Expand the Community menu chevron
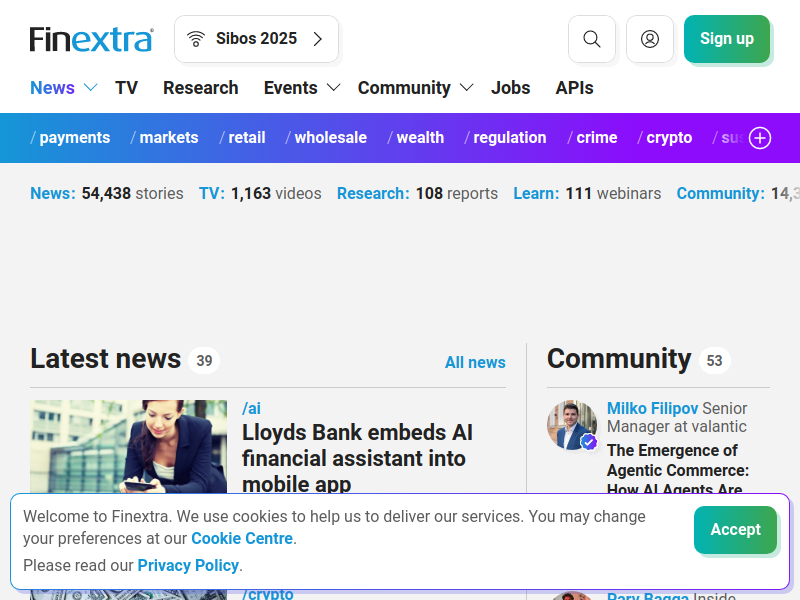Viewport: 800px width, 600px height. [466, 88]
